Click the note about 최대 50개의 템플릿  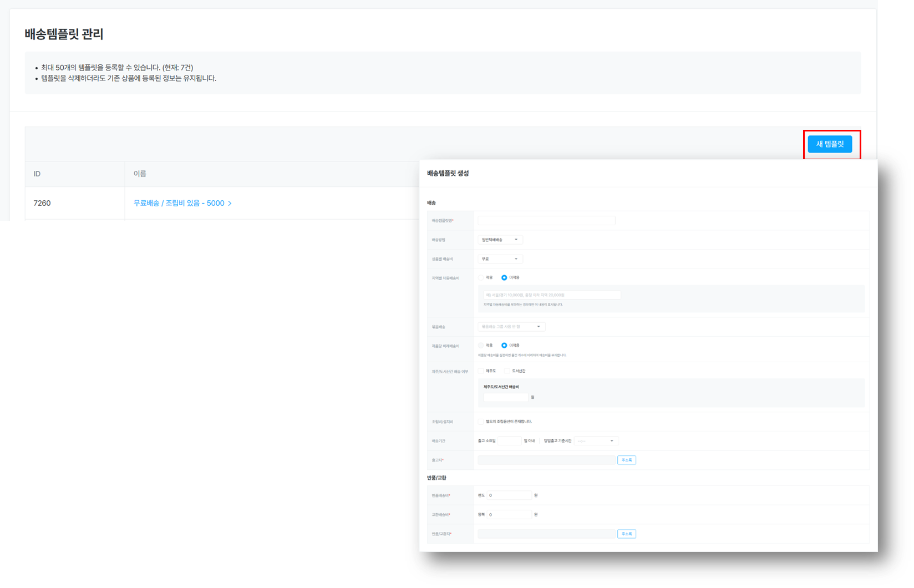[117, 68]
